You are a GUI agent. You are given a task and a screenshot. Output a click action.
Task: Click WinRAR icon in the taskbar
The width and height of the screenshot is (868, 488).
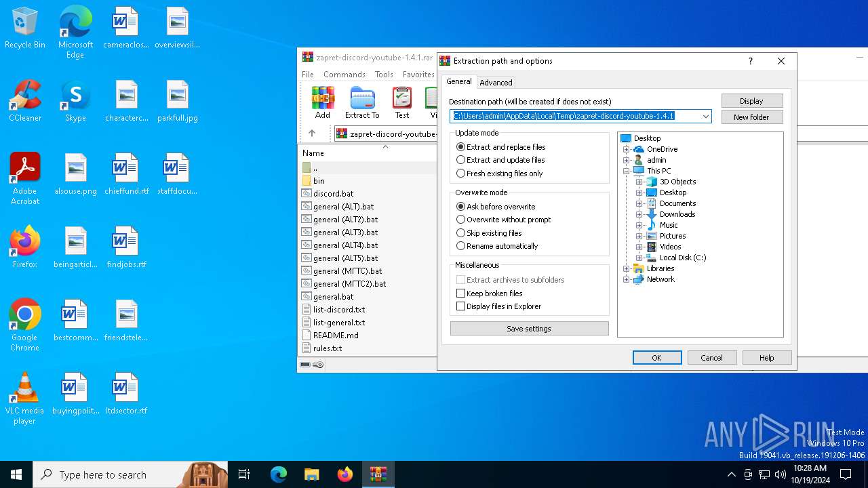378,474
